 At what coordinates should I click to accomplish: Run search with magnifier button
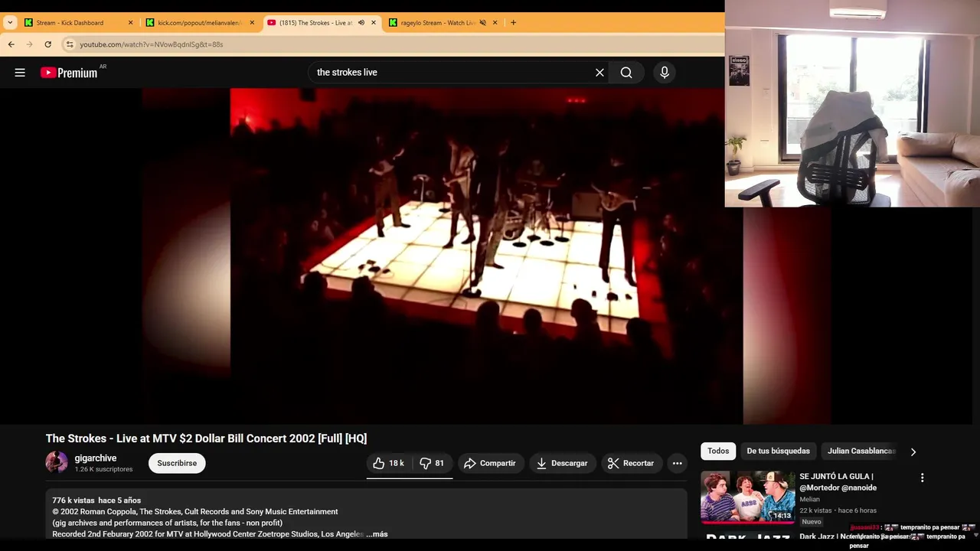(x=626, y=73)
